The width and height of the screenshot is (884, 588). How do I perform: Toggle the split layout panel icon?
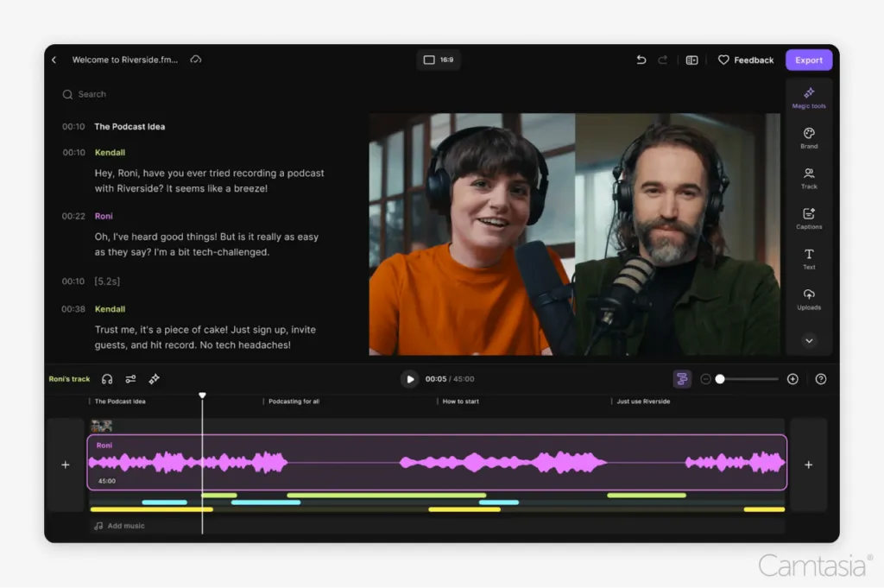pos(691,60)
